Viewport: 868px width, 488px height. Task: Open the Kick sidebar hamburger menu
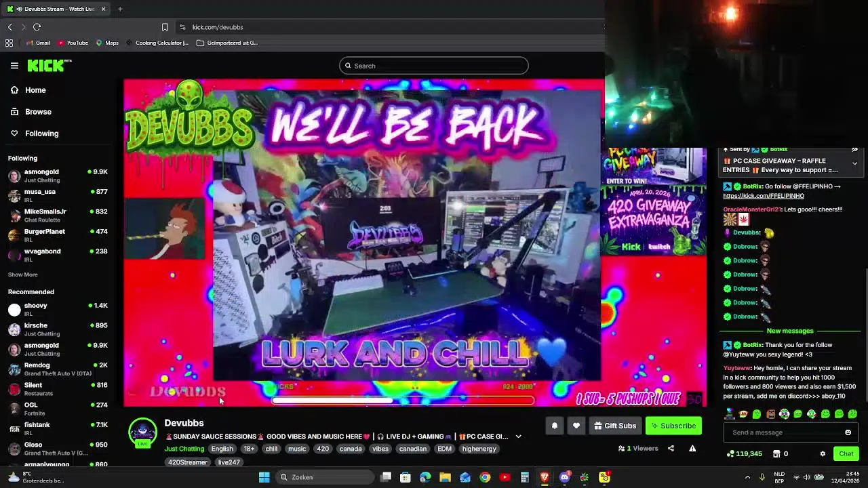pyautogui.click(x=14, y=66)
